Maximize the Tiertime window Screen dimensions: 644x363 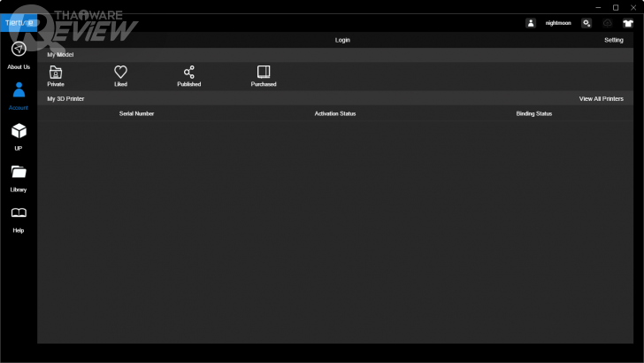tap(616, 7)
